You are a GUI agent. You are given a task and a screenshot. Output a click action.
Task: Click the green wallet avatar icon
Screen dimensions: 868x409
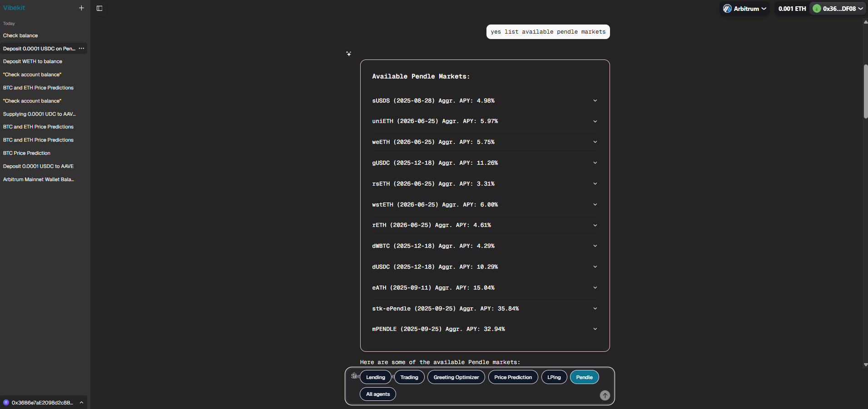pos(817,9)
